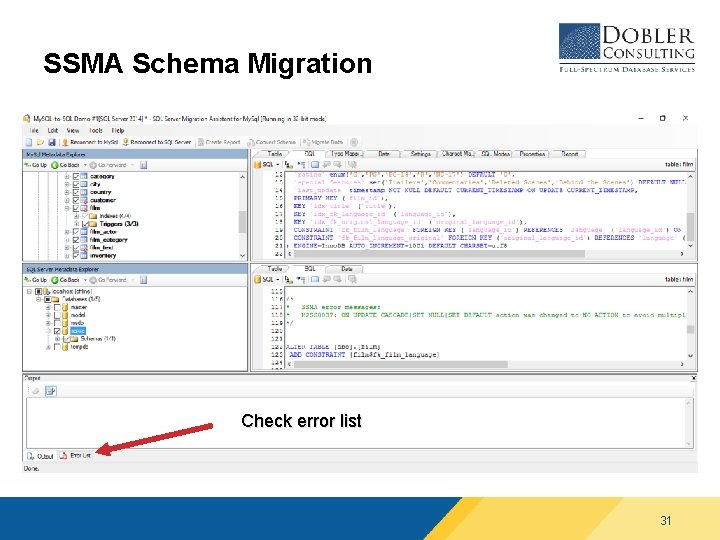Click MySQL tree vertical scrollbar thumb
Viewport: 720px width, 540px height.
point(242,222)
